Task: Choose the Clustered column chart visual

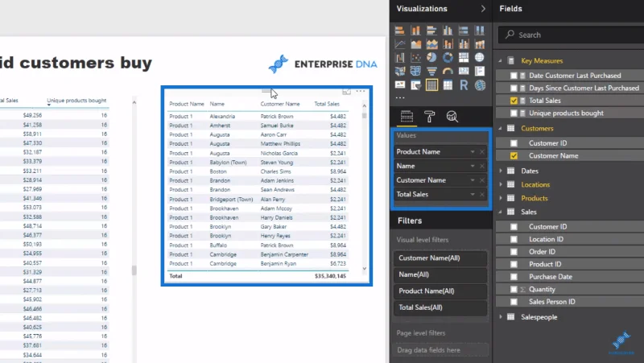Action: click(x=448, y=31)
